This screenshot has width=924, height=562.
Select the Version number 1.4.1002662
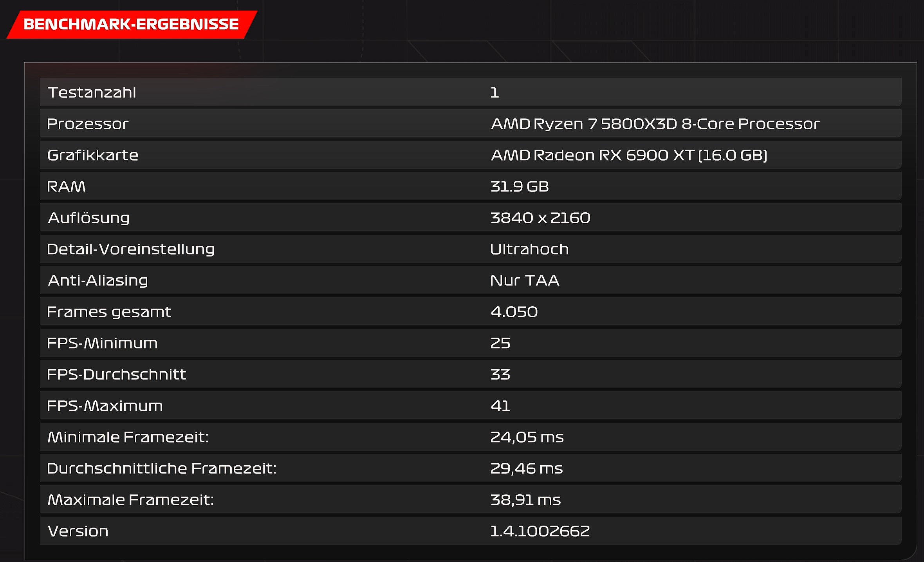tap(540, 531)
